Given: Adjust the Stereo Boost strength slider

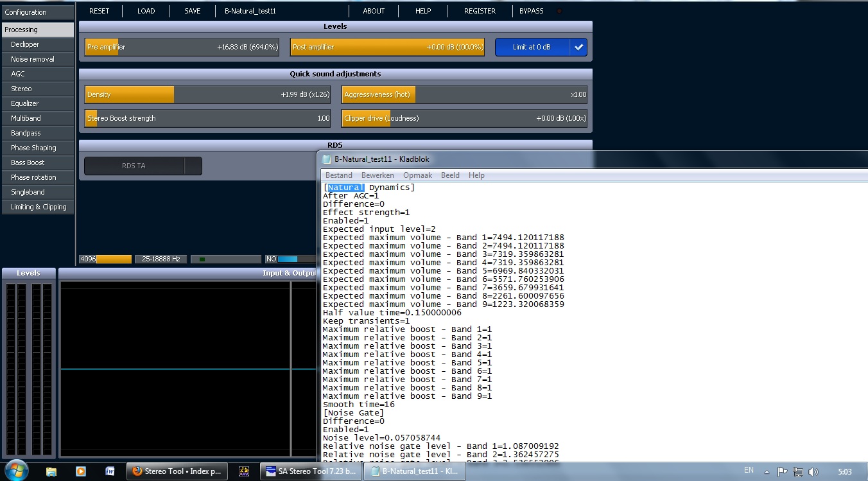Looking at the screenshot, I should click(208, 118).
